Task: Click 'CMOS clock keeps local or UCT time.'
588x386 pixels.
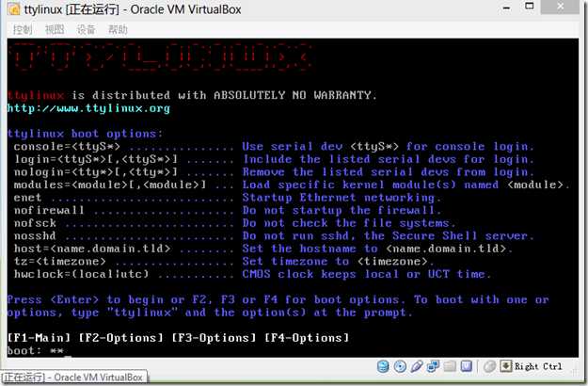Action: 367,274
